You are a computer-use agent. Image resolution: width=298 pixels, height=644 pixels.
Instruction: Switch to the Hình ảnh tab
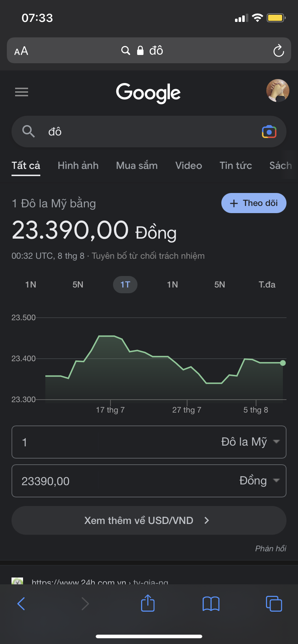pyautogui.click(x=78, y=166)
